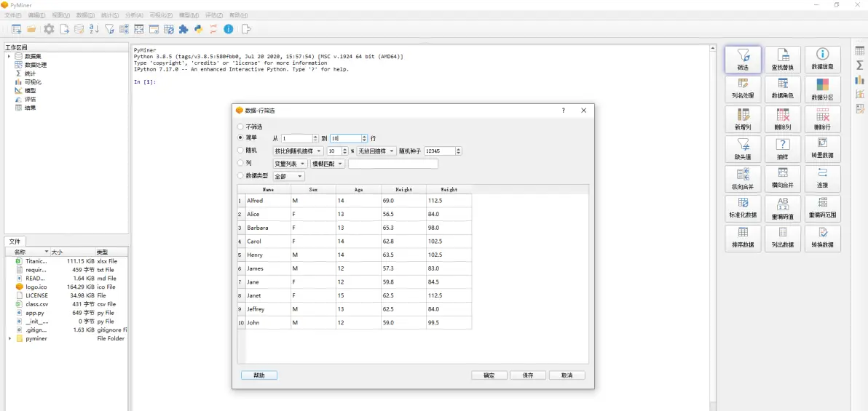Click the 取消 button

pyautogui.click(x=567, y=375)
